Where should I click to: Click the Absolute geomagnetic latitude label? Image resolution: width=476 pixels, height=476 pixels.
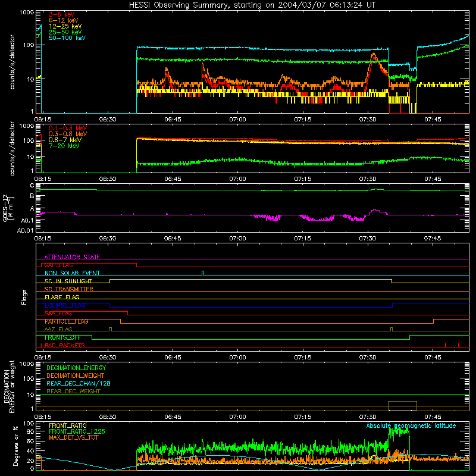pos(411,425)
